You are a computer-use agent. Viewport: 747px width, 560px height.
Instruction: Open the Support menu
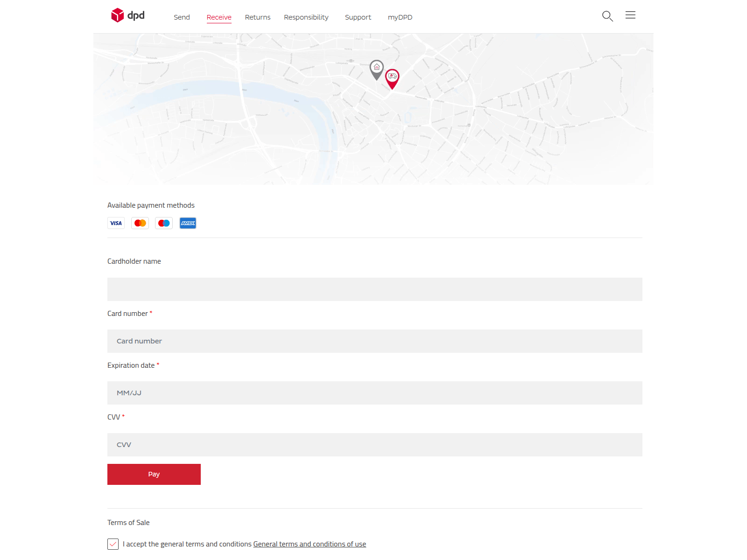tap(358, 17)
